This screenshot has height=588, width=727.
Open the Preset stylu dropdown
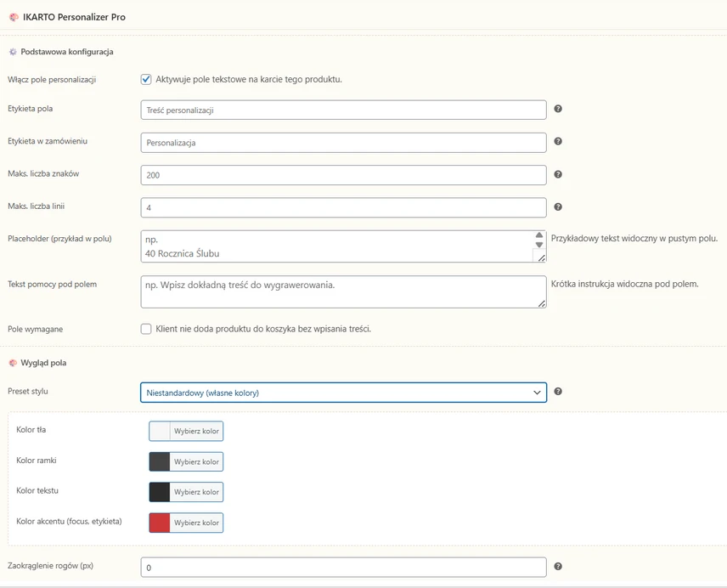coord(343,393)
